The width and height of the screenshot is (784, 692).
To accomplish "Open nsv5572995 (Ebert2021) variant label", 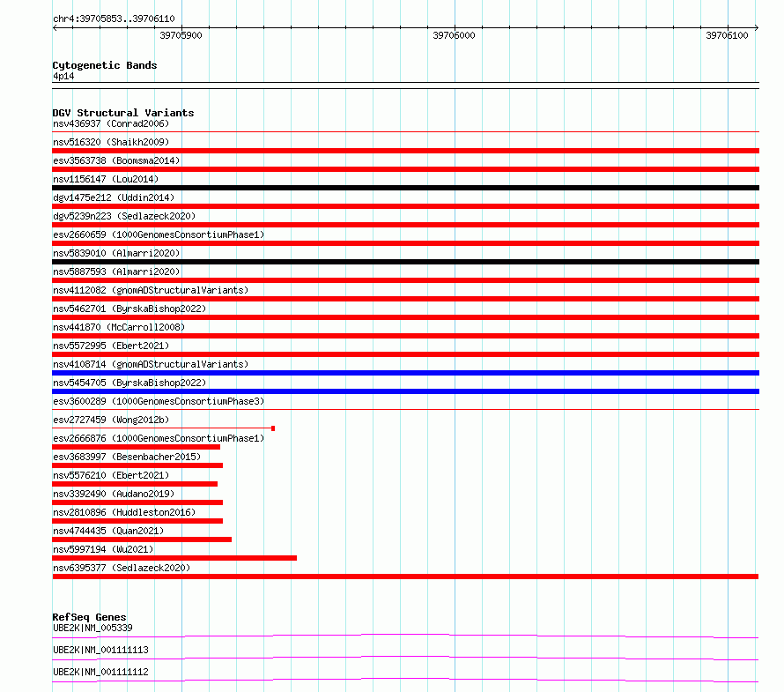I will (111, 346).
